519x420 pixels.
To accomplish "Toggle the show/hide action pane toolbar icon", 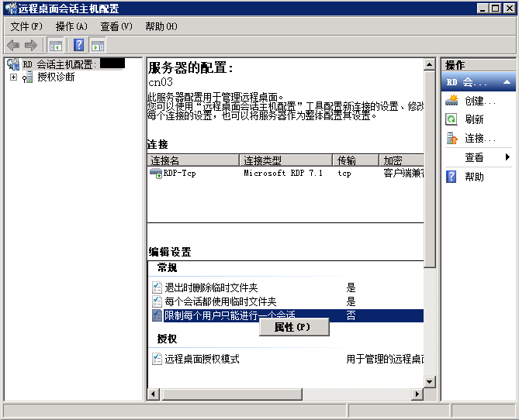I will point(98,45).
